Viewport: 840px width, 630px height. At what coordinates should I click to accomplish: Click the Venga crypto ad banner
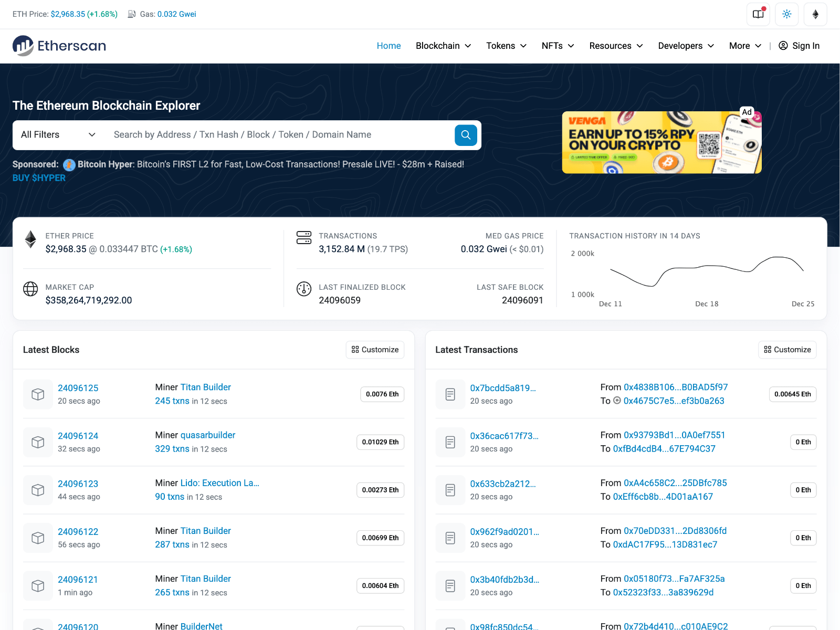click(661, 142)
